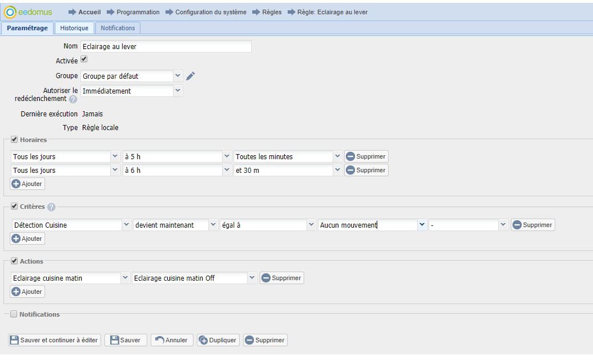Open the 'Eclairage cuisine matin Off' action dropdown
593x364 pixels.
tap(252, 278)
